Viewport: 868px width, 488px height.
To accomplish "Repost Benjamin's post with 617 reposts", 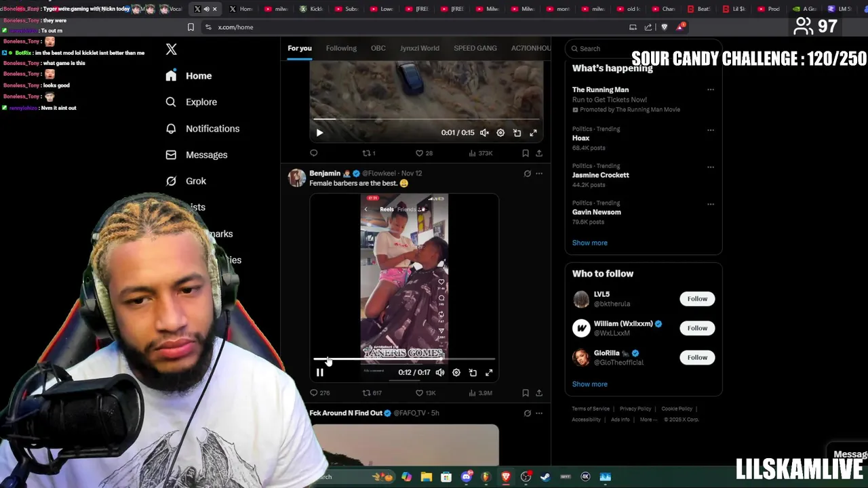I will (x=372, y=392).
